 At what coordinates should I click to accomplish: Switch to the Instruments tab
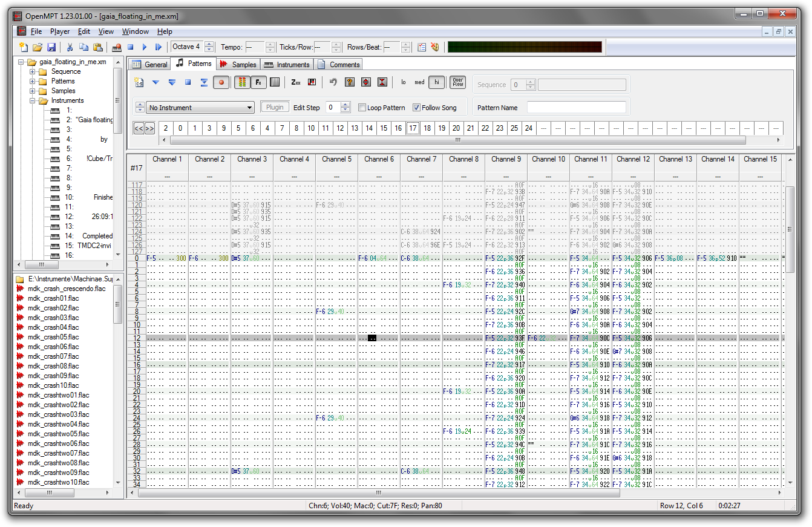287,64
